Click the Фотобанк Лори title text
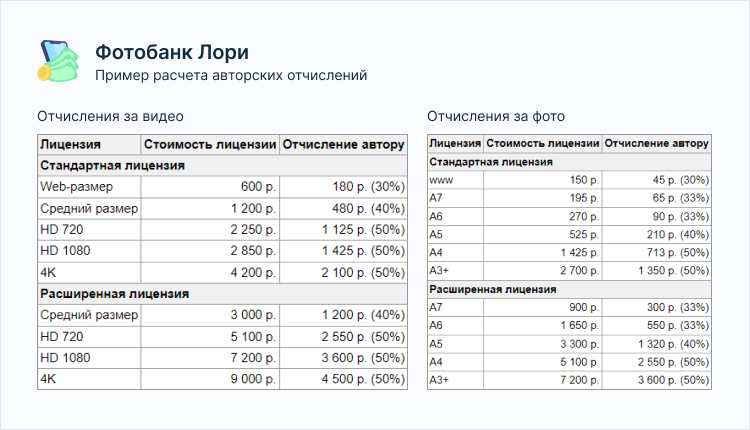 point(171,52)
